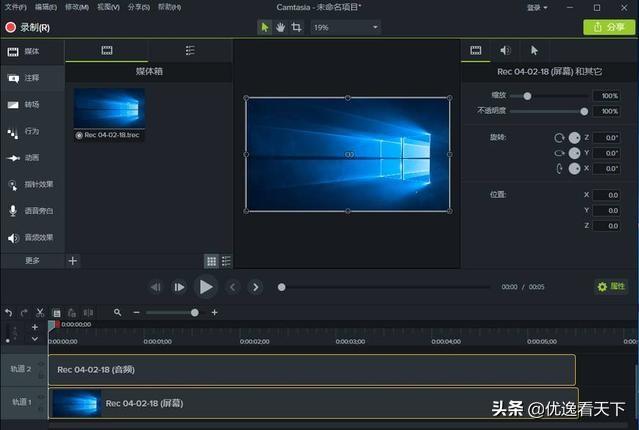This screenshot has height=430, width=639.
Task: Jump to next clip with right chevron
Action: [x=256, y=287]
